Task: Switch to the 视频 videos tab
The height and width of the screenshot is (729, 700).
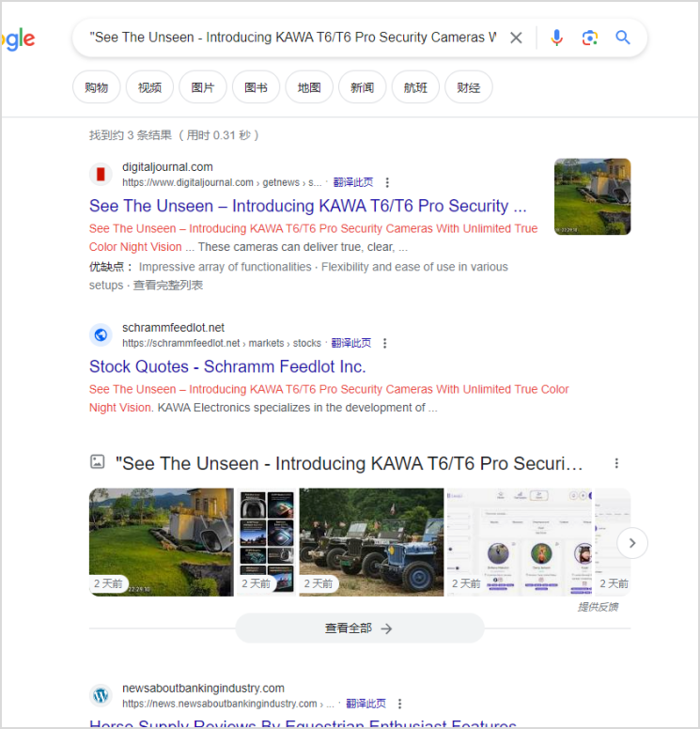Action: (x=149, y=87)
